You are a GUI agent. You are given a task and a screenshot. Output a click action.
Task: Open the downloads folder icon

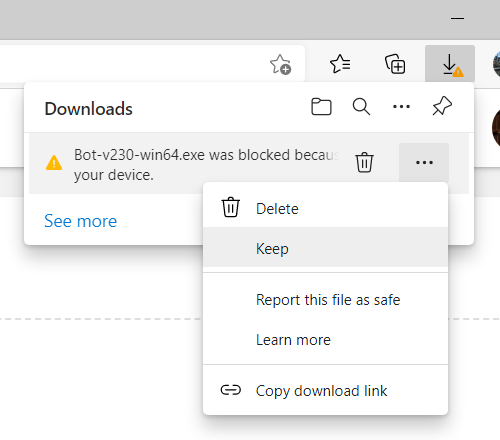(321, 107)
